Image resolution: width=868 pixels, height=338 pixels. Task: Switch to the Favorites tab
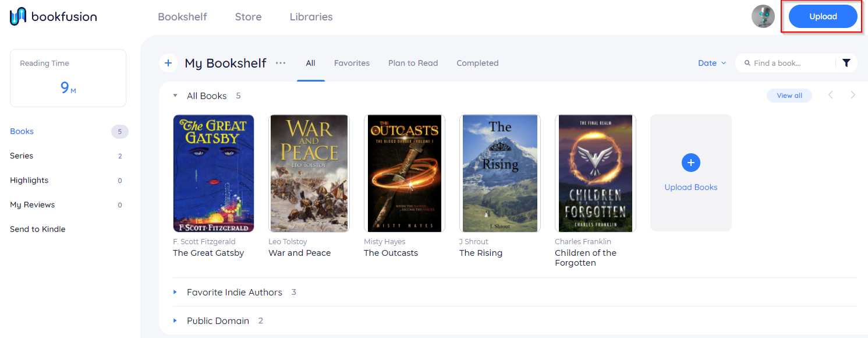[352, 63]
